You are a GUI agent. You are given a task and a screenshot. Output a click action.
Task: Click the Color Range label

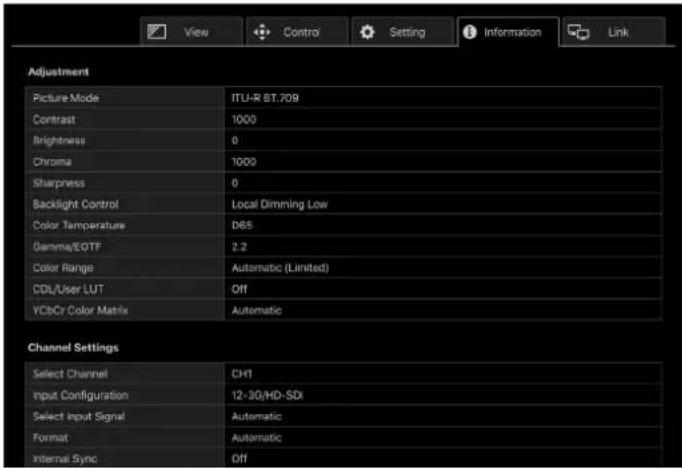pyautogui.click(x=63, y=268)
